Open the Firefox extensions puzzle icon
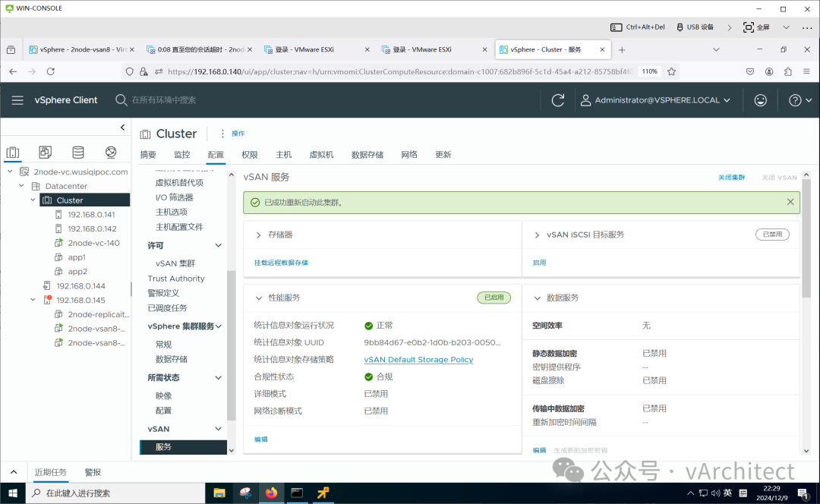This screenshot has height=504, width=820. 787,71
